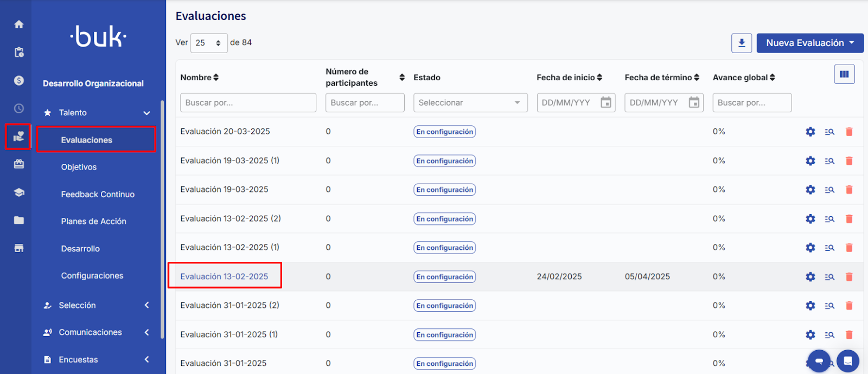Open column visibility selector icon
This screenshot has width=868, height=374.
(844, 74)
